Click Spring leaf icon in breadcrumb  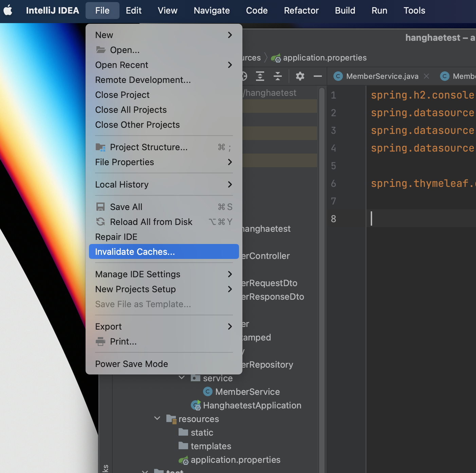click(276, 58)
